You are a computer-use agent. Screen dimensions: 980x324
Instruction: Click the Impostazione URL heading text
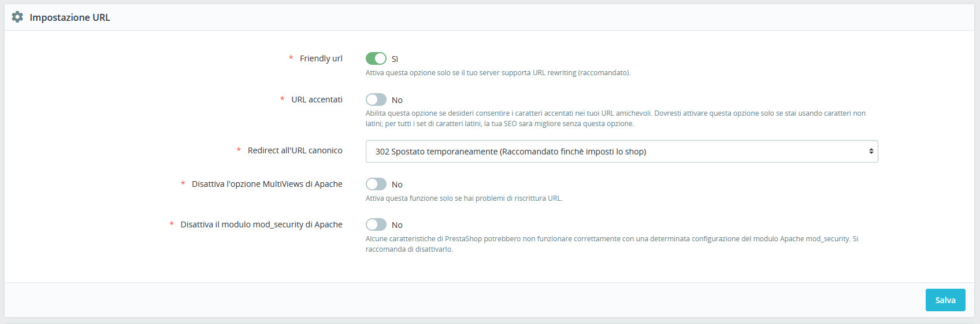(70, 17)
